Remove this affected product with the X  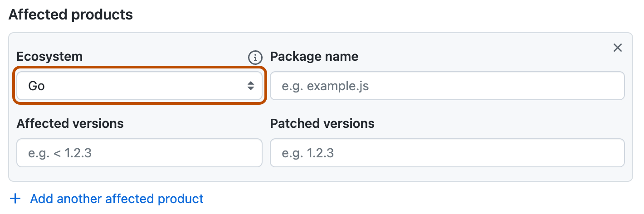[617, 48]
